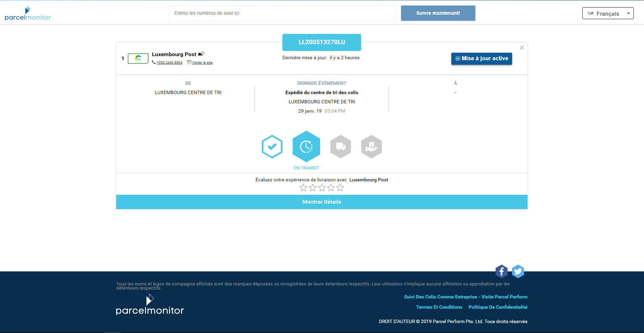Call the +352 2462 8004 phone link

coord(169,63)
